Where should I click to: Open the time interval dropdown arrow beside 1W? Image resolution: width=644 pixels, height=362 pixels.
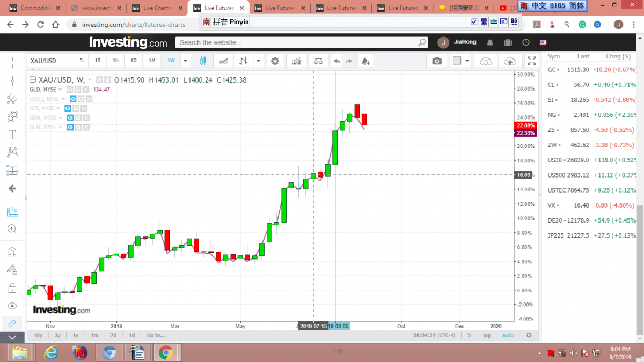pyautogui.click(x=185, y=61)
